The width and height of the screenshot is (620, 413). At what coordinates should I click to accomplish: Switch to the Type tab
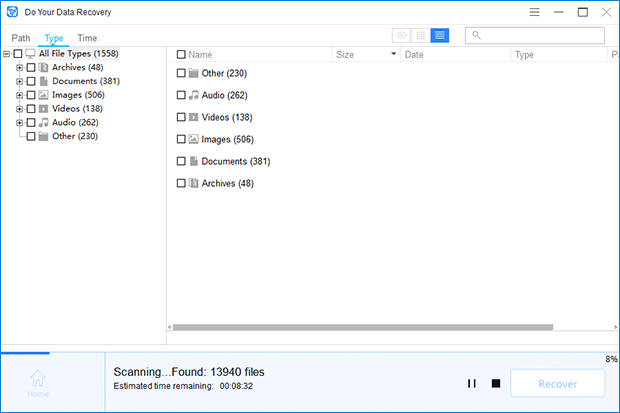[54, 38]
